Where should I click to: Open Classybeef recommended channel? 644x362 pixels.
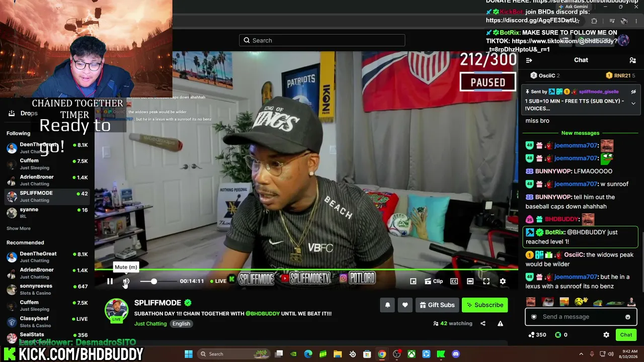pos(47,322)
